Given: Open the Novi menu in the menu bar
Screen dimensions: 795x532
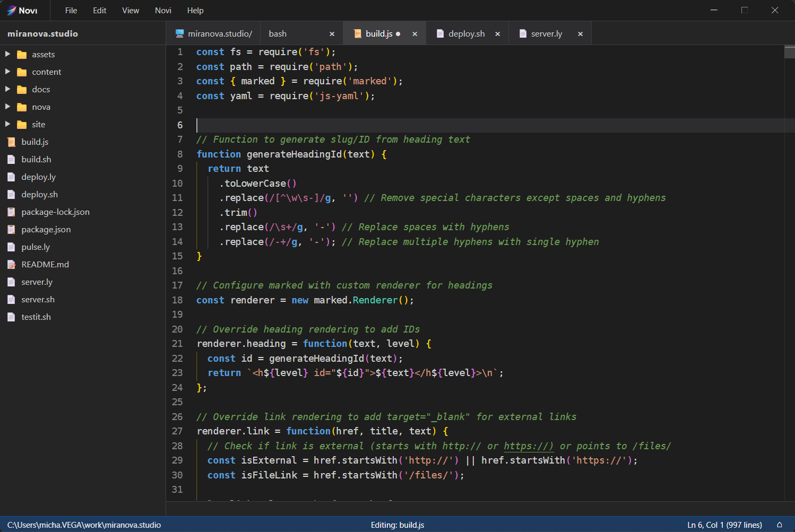Looking at the screenshot, I should [x=163, y=10].
